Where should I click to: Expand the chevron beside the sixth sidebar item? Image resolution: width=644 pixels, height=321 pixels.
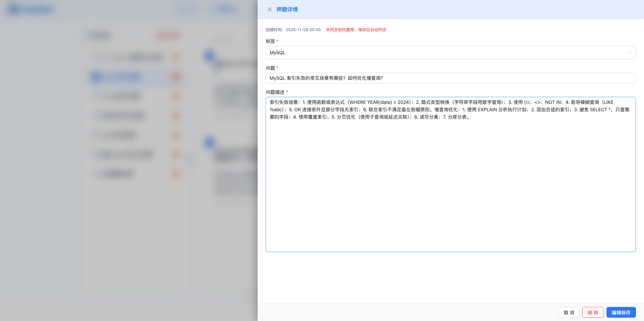point(190,161)
